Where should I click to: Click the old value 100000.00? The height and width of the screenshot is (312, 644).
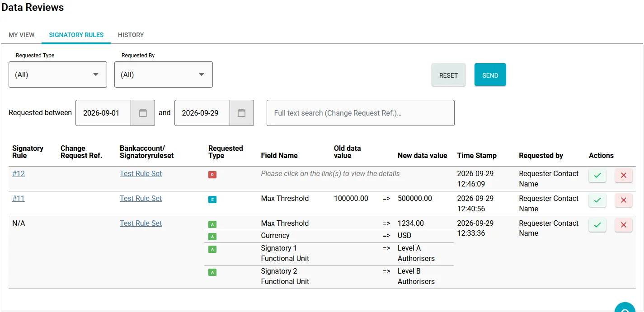(x=351, y=199)
